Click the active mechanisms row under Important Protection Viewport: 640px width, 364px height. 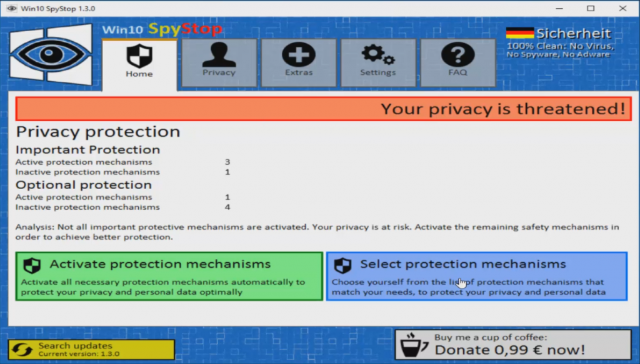[123, 162]
